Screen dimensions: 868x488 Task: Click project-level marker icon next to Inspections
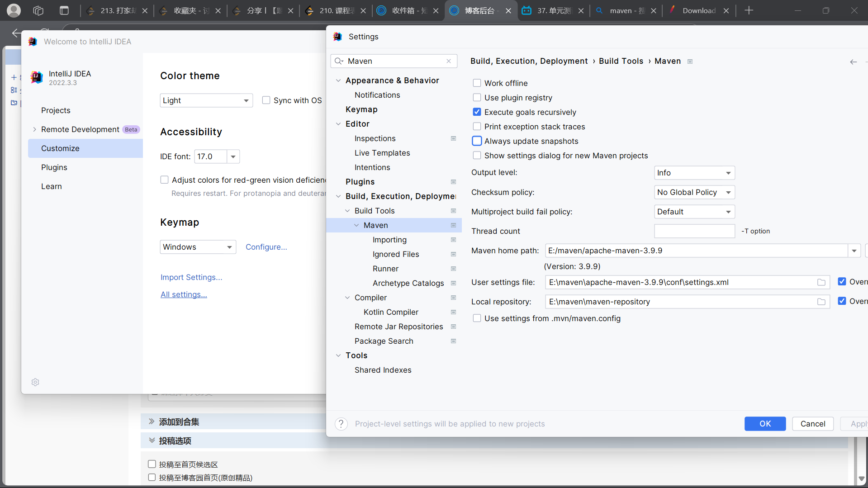[x=453, y=138]
